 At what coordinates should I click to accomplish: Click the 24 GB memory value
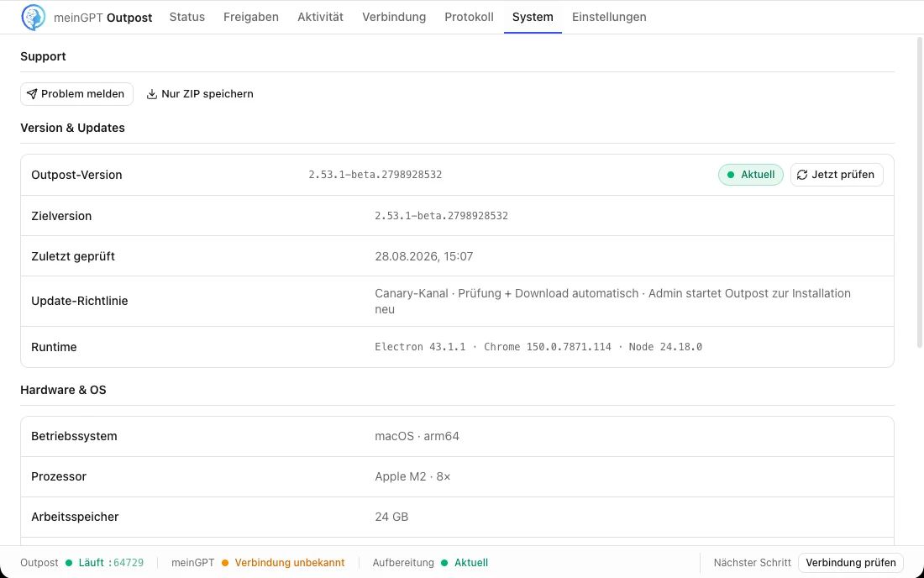(392, 517)
